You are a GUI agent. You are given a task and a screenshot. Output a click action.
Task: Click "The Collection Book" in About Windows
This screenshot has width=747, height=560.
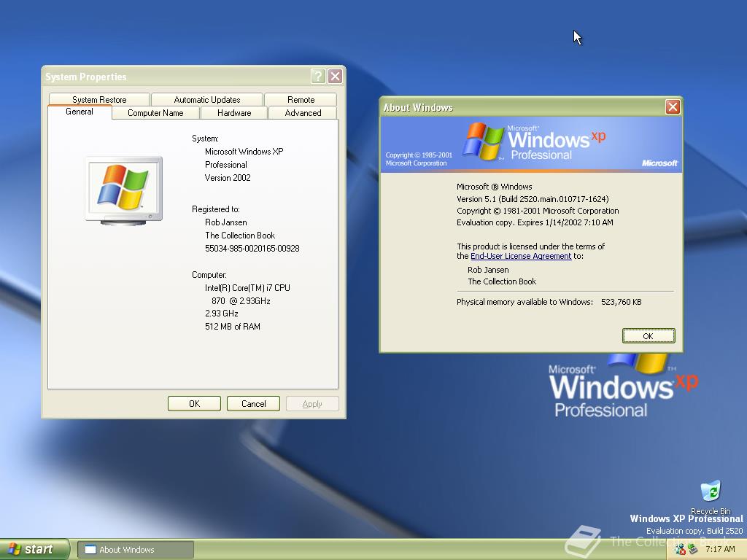click(502, 281)
